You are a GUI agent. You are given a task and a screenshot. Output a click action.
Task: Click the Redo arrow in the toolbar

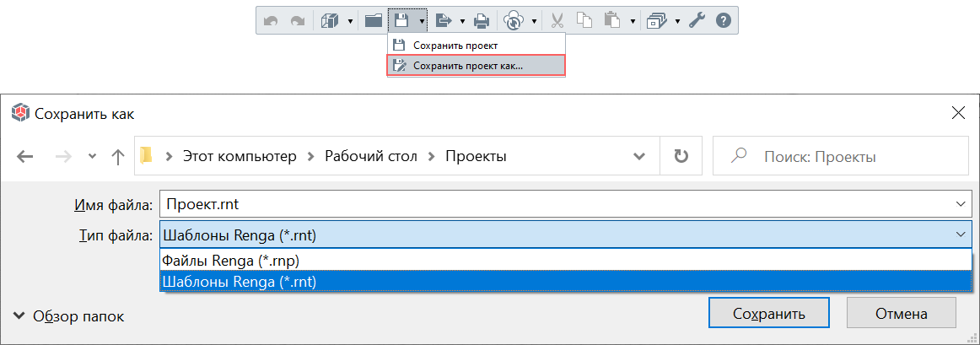pyautogui.click(x=296, y=20)
